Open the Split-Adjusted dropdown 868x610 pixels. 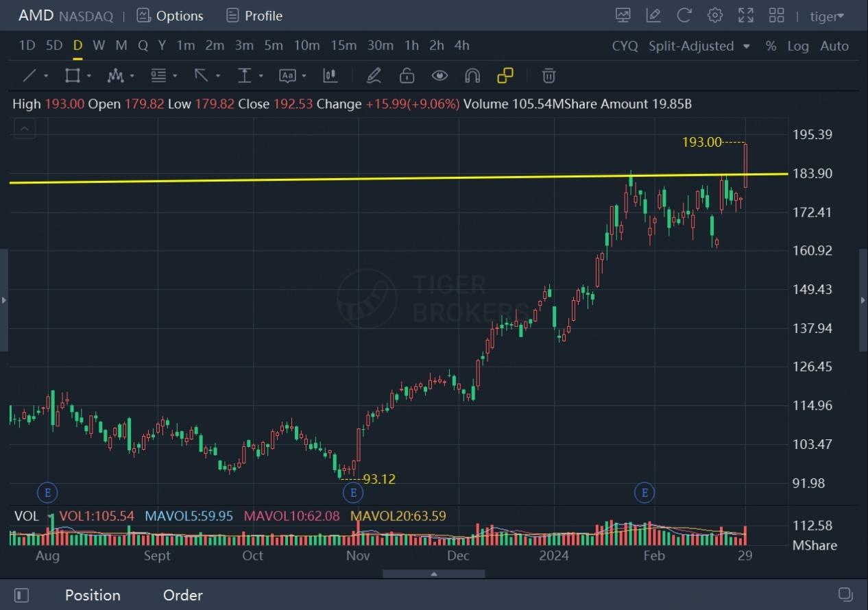[x=699, y=46]
